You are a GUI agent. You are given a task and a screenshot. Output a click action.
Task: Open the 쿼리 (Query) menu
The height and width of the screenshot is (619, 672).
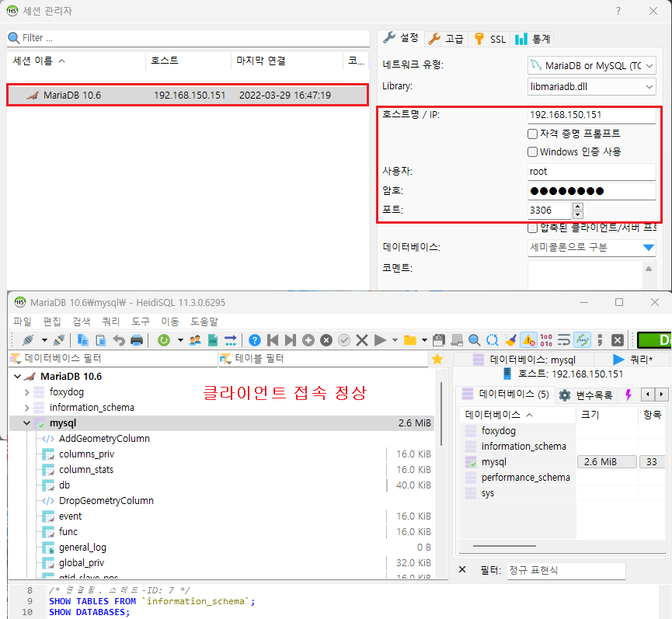[111, 322]
